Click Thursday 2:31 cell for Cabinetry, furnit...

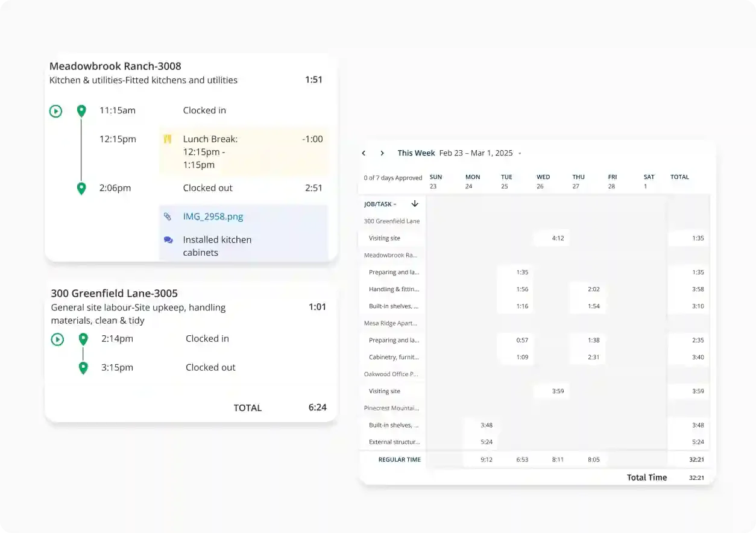(x=587, y=357)
